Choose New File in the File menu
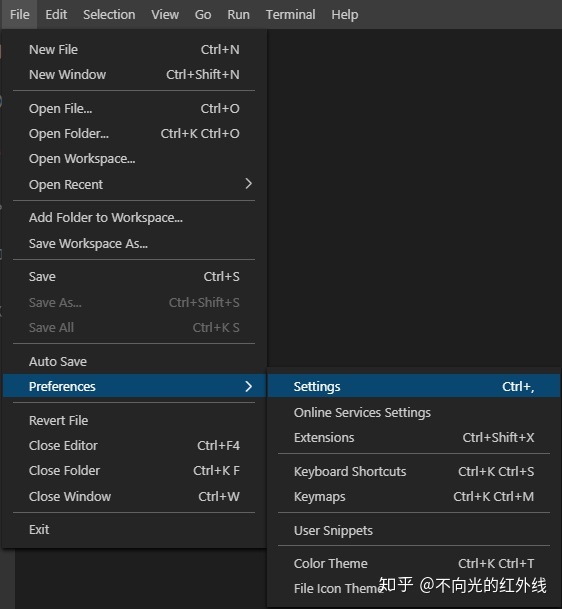Image resolution: width=562 pixels, height=609 pixels. pos(134,50)
